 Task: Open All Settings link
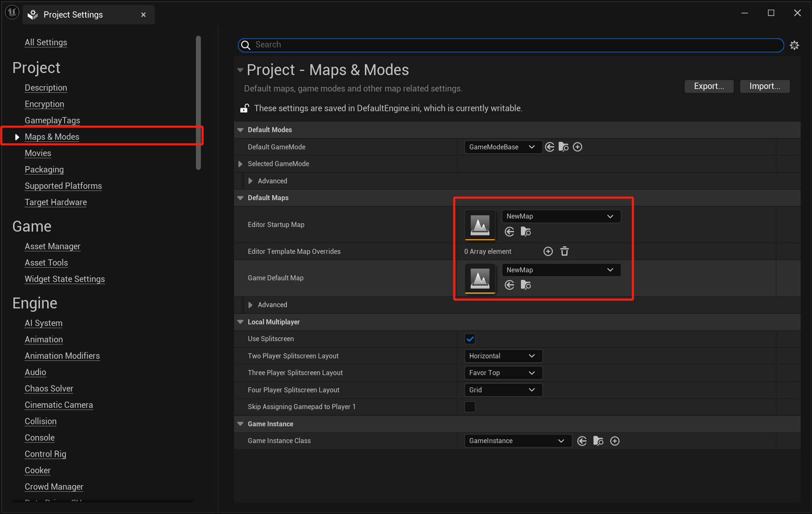46,42
